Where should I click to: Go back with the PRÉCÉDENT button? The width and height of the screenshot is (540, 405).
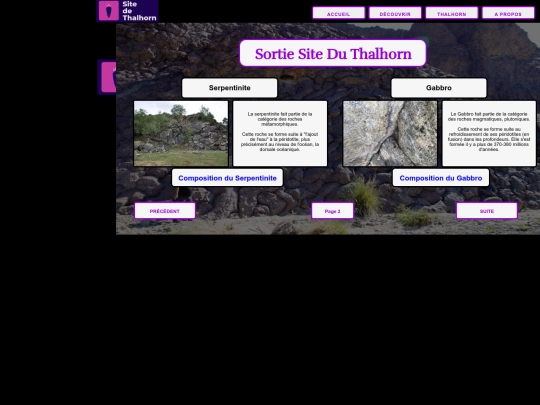click(165, 211)
